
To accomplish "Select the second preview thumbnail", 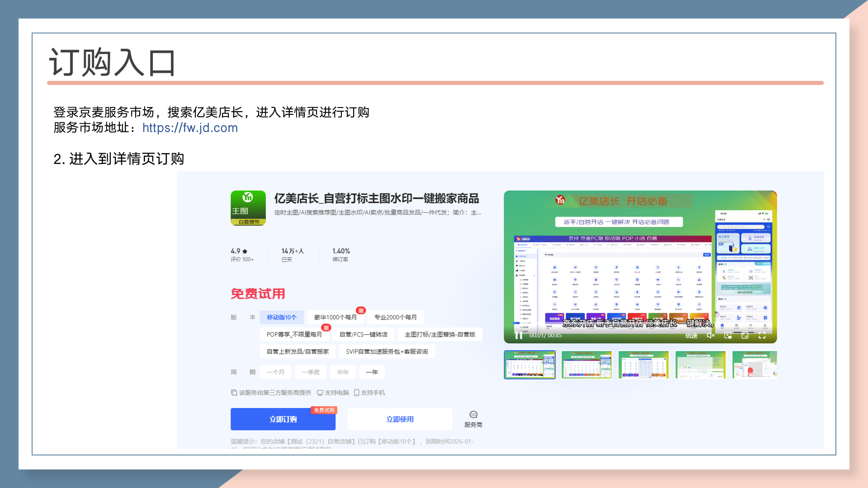I will tap(586, 365).
